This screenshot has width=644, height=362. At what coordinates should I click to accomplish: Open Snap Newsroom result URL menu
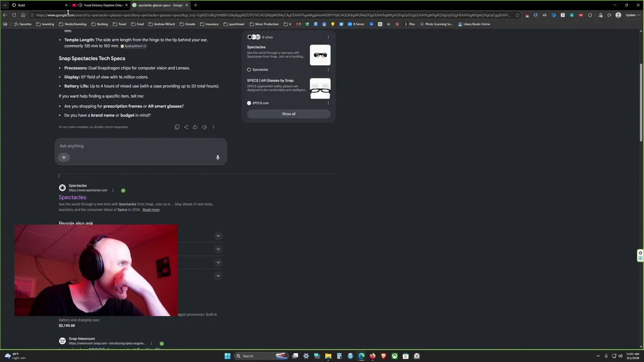(151, 343)
